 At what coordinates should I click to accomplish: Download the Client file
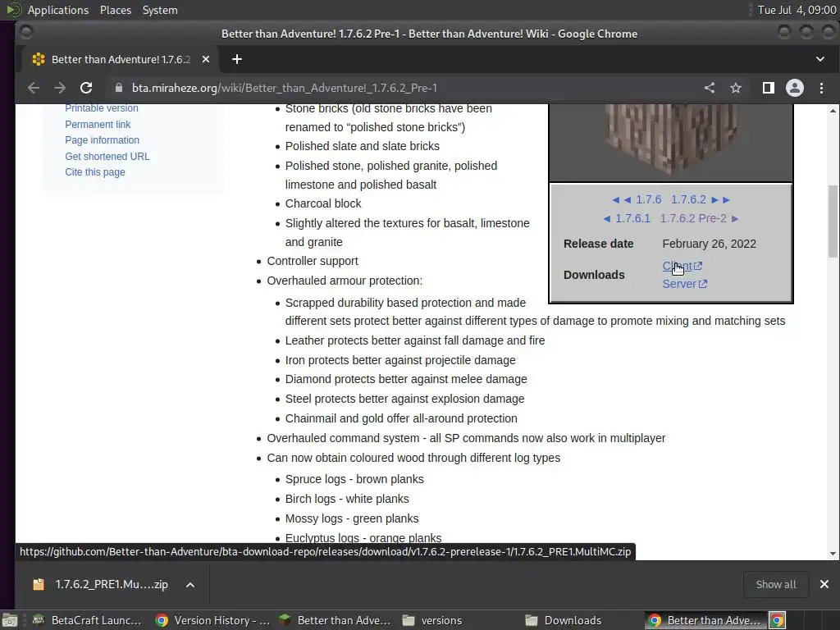point(682,266)
